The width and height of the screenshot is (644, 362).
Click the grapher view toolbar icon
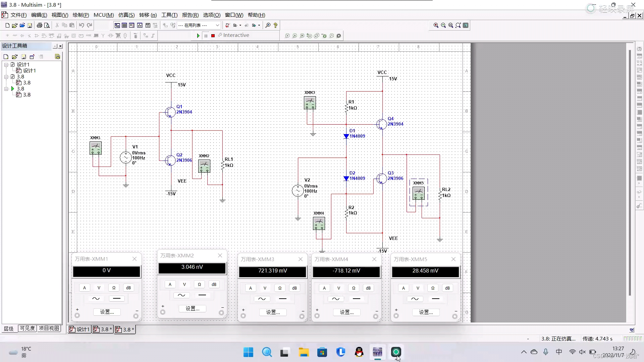click(140, 25)
